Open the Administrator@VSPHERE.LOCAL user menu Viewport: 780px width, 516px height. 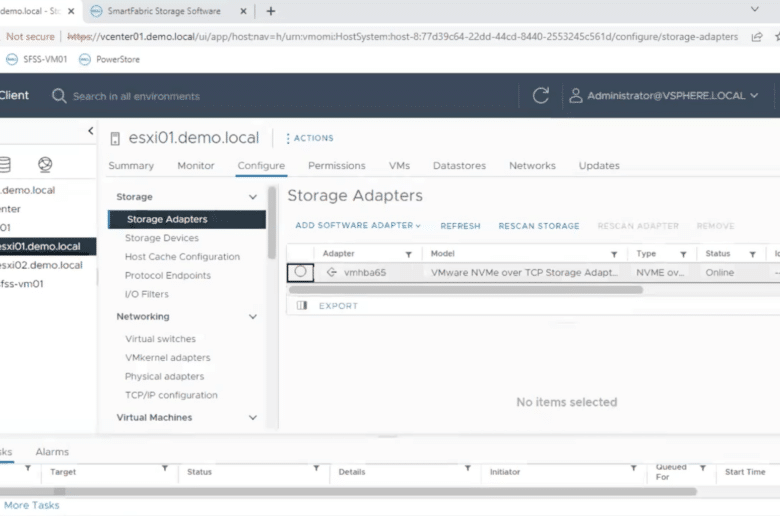pyautogui.click(x=664, y=96)
